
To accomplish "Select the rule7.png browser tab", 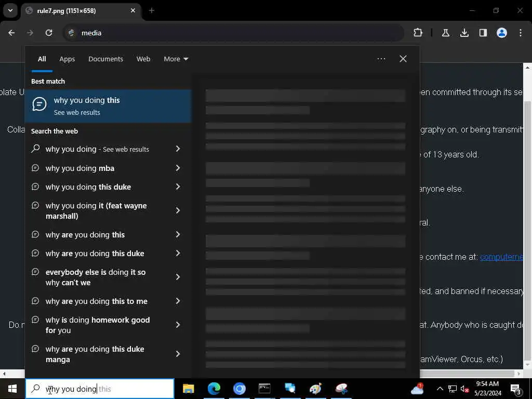I will [82, 11].
